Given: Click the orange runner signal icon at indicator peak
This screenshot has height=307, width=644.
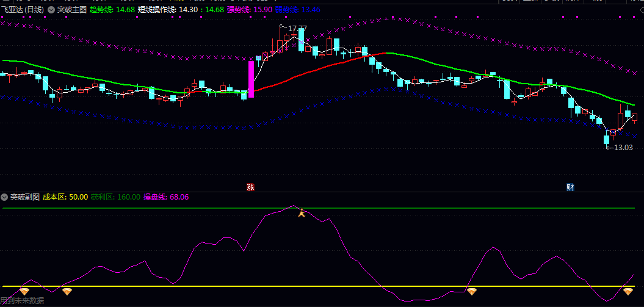Looking at the screenshot, I should pos(302,212).
